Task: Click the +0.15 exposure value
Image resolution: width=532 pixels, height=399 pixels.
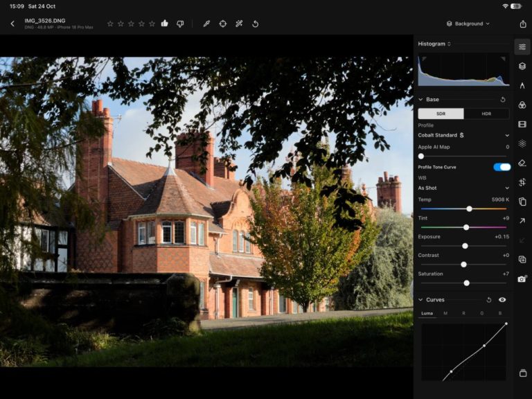Action: pyautogui.click(x=502, y=236)
